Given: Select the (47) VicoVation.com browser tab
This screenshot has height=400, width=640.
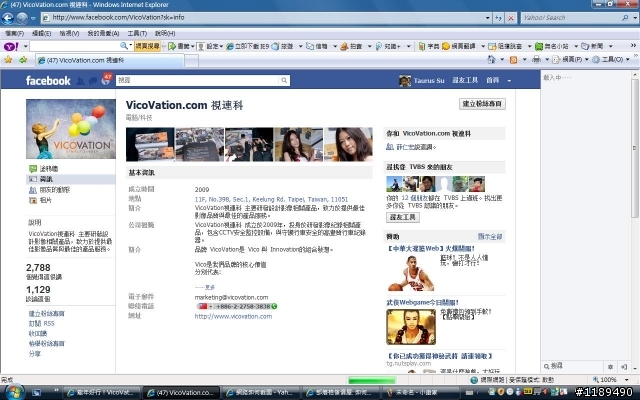Looking at the screenshot, I should 110,60.
